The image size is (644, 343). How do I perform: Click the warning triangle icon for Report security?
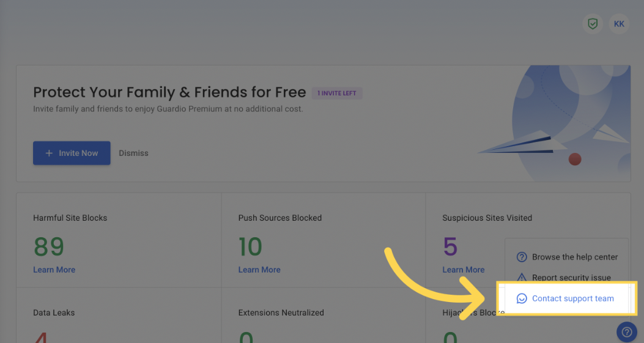(x=522, y=278)
